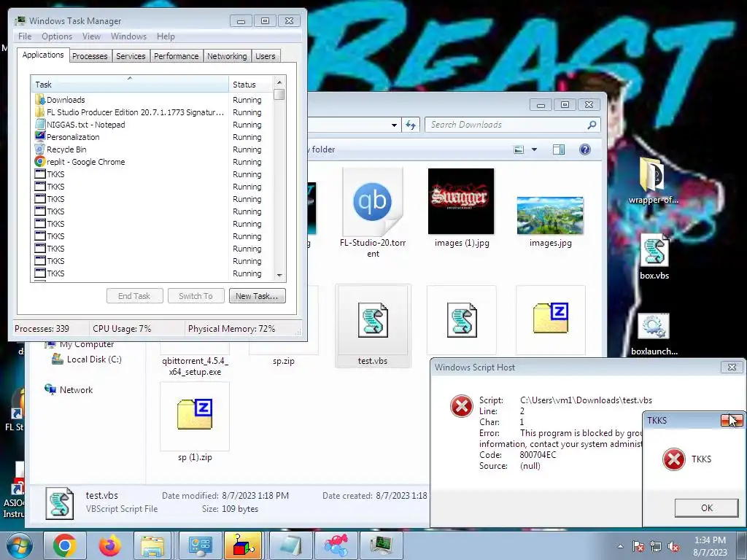Show hidden system tray icons
The image size is (747, 560).
pos(620,546)
